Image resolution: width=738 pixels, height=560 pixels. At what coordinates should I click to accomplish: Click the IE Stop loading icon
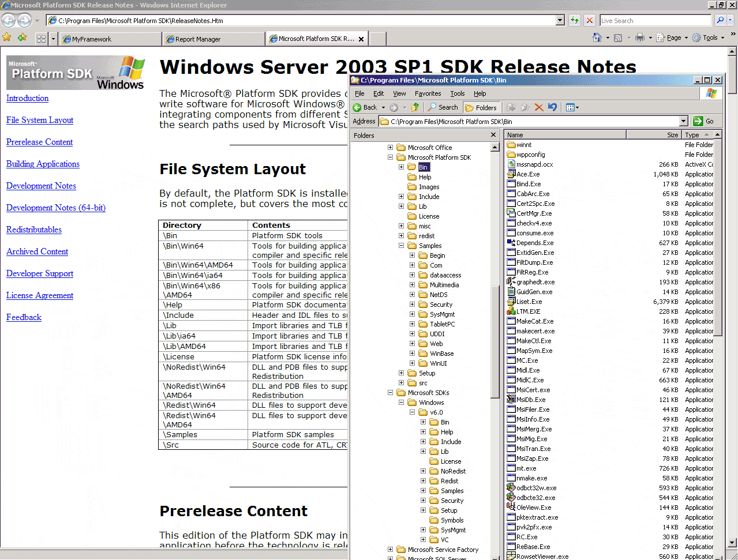589,20
